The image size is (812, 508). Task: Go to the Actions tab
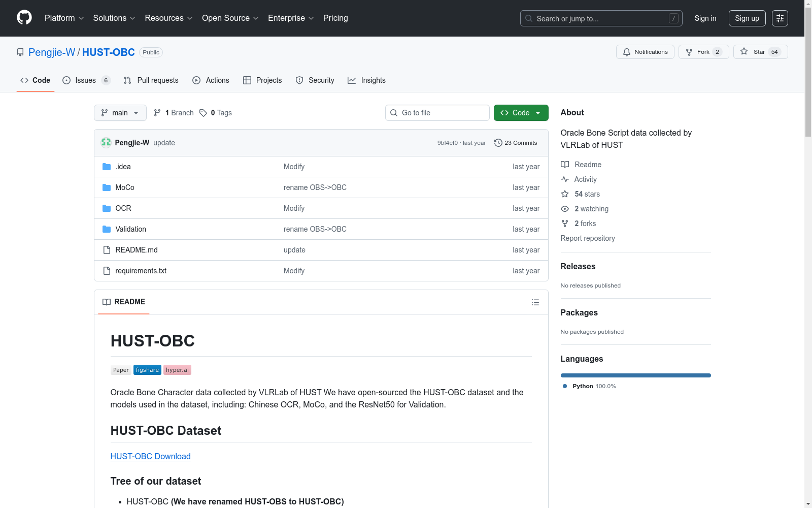(x=211, y=80)
